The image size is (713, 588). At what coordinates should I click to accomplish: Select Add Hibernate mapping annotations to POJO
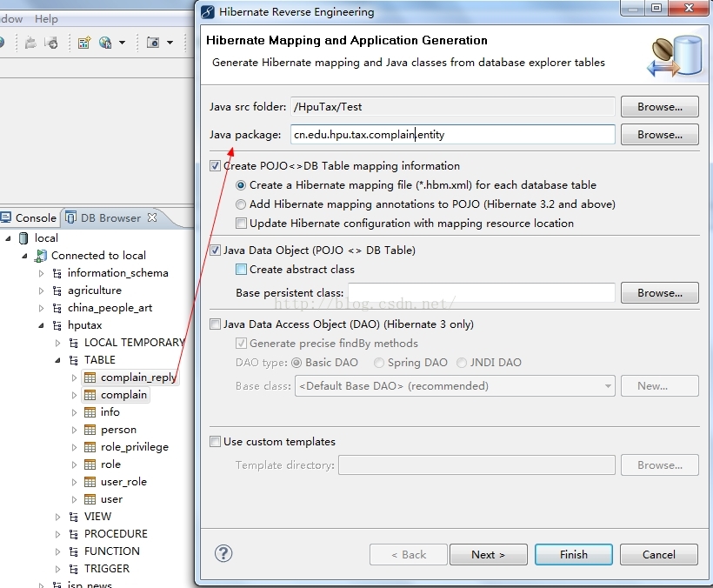241,204
